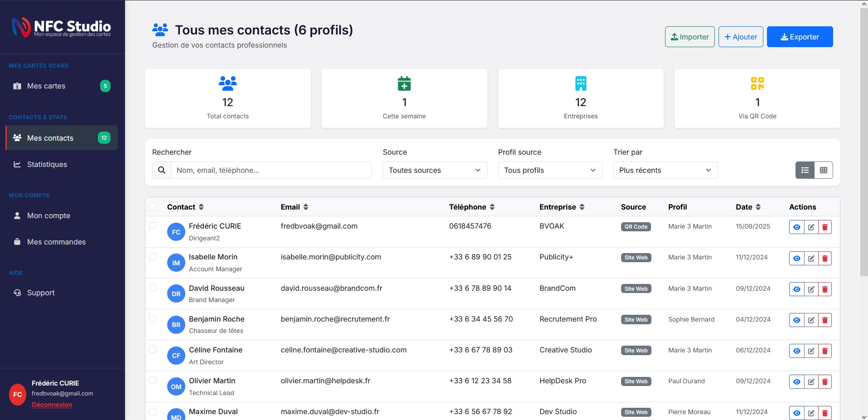The image size is (868, 420).
Task: Click the search magnifier icon
Action: point(162,170)
